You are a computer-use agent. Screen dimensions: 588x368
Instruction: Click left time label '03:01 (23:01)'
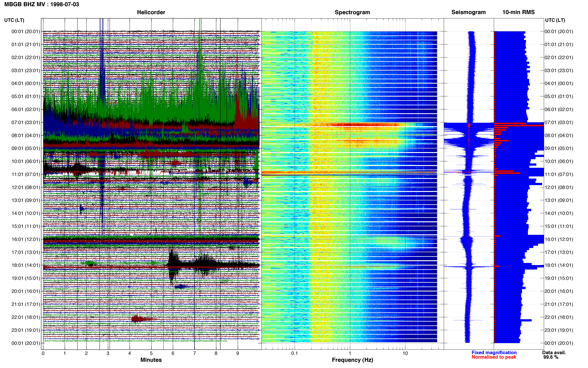click(26, 70)
